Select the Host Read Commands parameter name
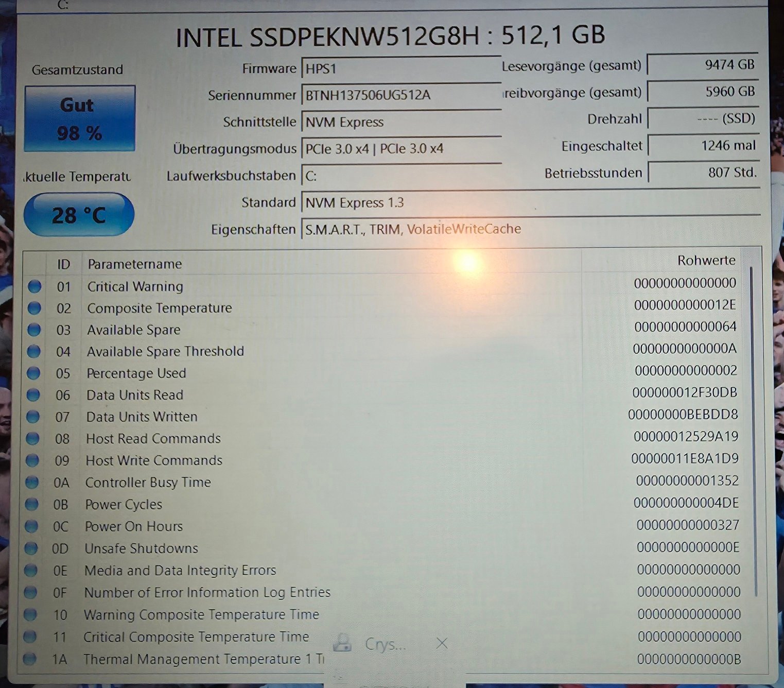 (153, 438)
